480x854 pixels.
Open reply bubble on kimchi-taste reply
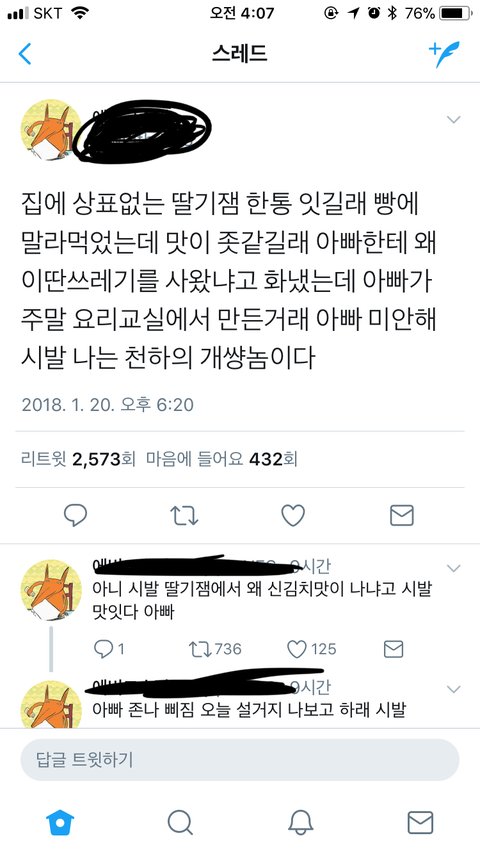tap(108, 649)
